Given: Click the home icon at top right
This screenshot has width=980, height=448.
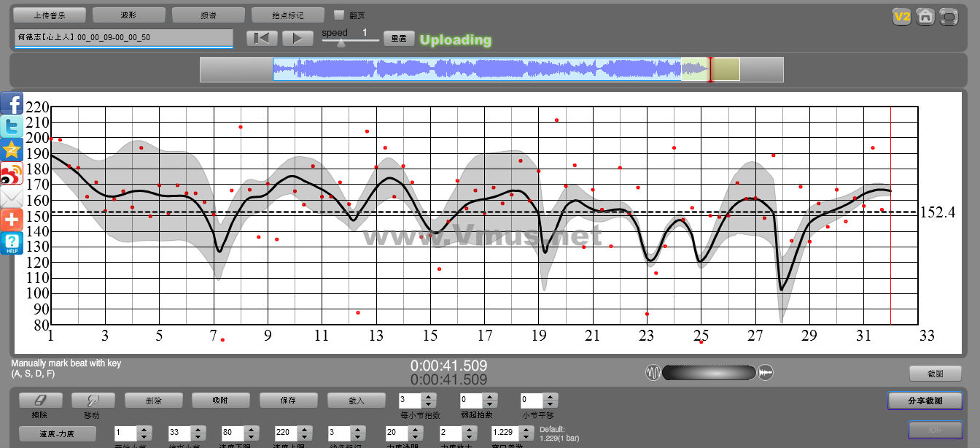Looking at the screenshot, I should pos(925,16).
